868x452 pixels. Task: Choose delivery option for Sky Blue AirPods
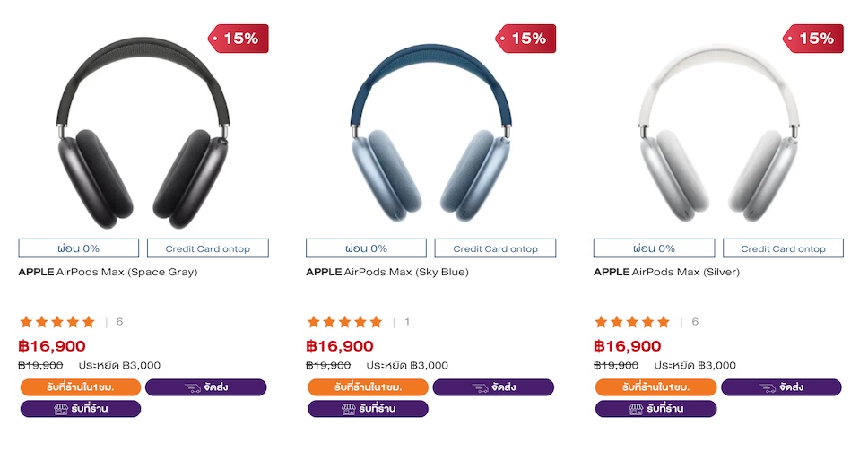coord(493,387)
